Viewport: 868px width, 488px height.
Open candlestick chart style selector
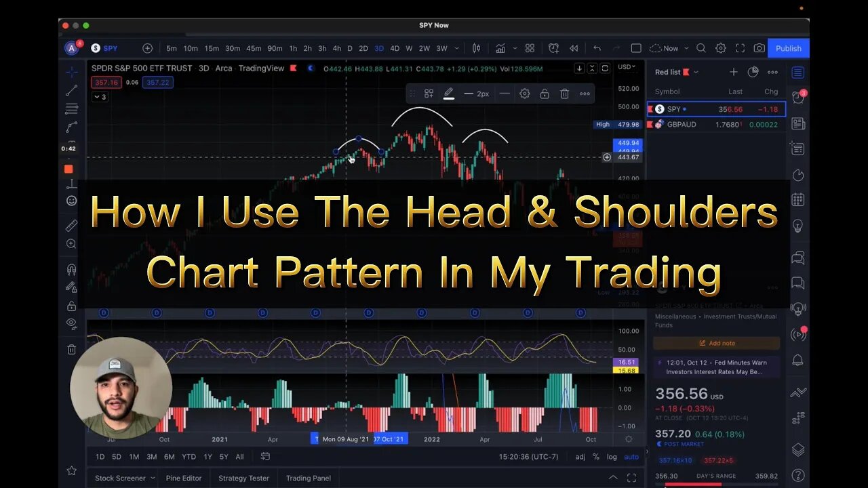point(476,48)
